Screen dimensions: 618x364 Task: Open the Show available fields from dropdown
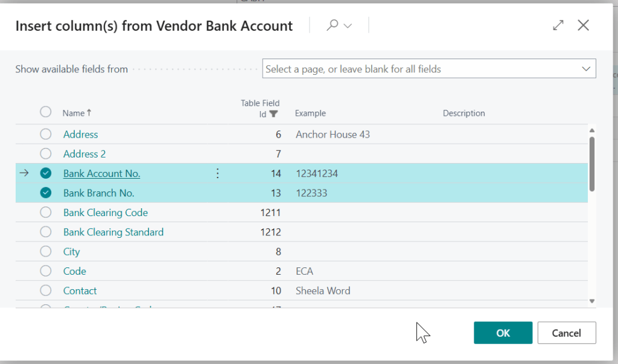coord(585,69)
